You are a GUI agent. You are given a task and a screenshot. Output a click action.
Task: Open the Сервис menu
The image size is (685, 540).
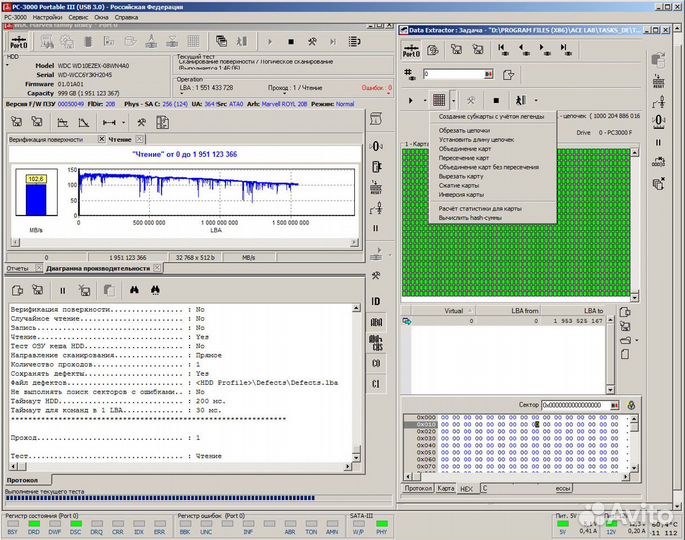[x=78, y=17]
